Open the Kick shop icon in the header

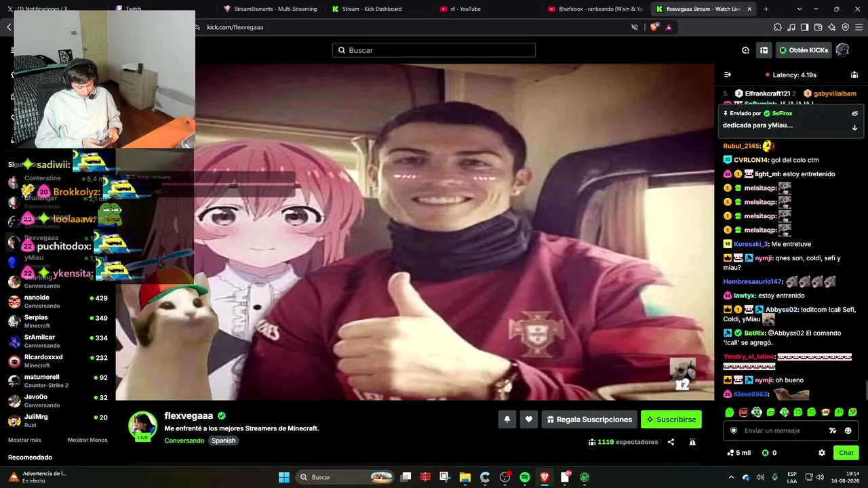point(764,50)
